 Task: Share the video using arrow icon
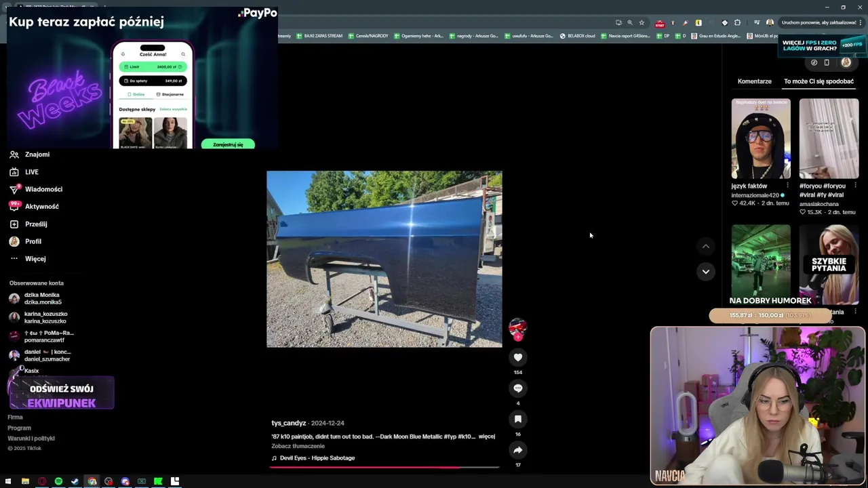(x=517, y=450)
